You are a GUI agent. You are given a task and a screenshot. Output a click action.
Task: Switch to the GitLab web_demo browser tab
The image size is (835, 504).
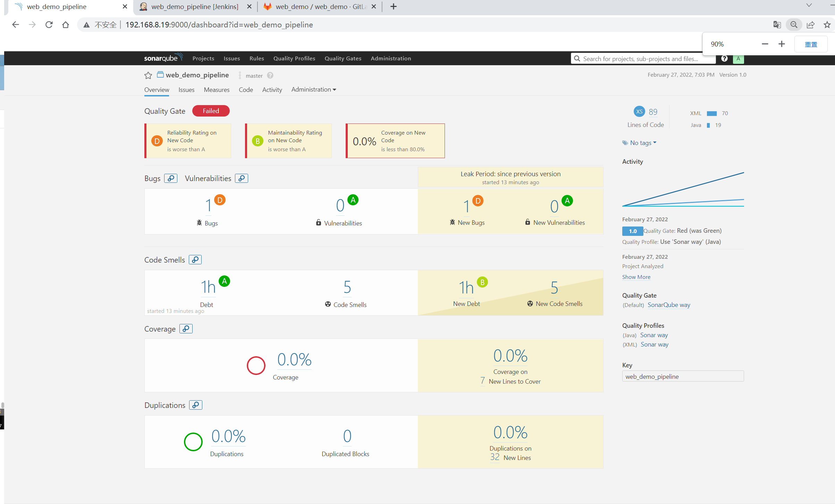(x=319, y=7)
